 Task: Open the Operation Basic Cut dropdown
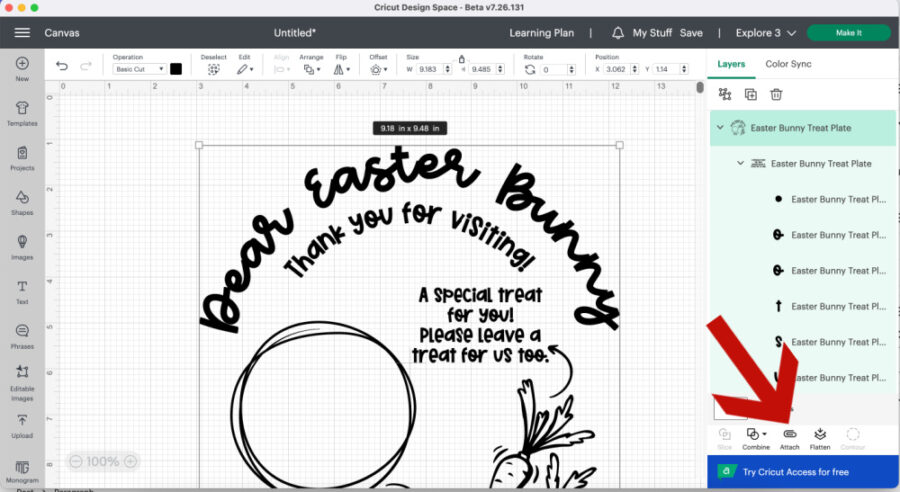point(139,70)
